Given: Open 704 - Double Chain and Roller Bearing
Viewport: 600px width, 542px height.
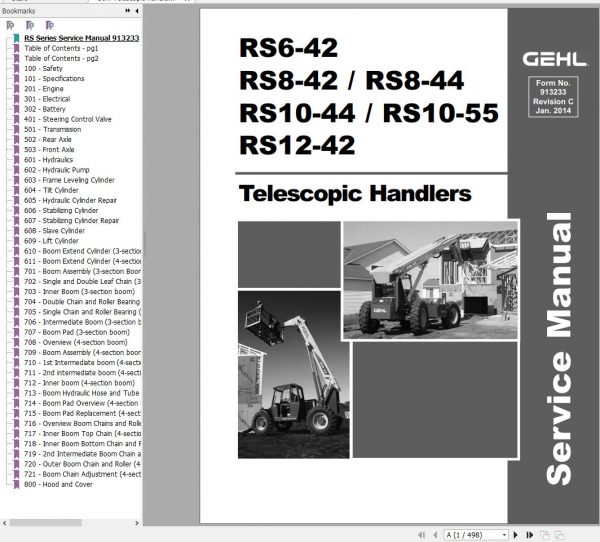Looking at the screenshot, I should point(82,302).
